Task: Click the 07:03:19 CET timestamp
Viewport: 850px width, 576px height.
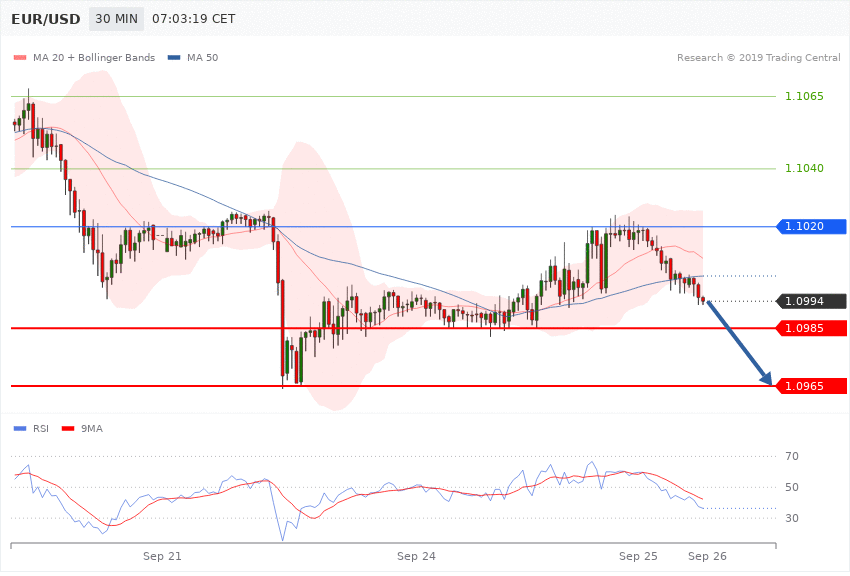Action: [x=194, y=19]
